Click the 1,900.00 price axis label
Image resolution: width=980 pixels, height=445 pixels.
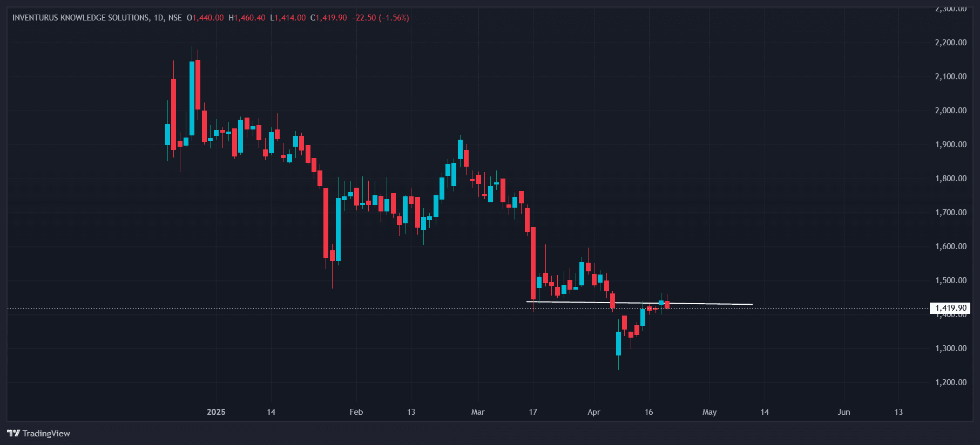(x=951, y=145)
